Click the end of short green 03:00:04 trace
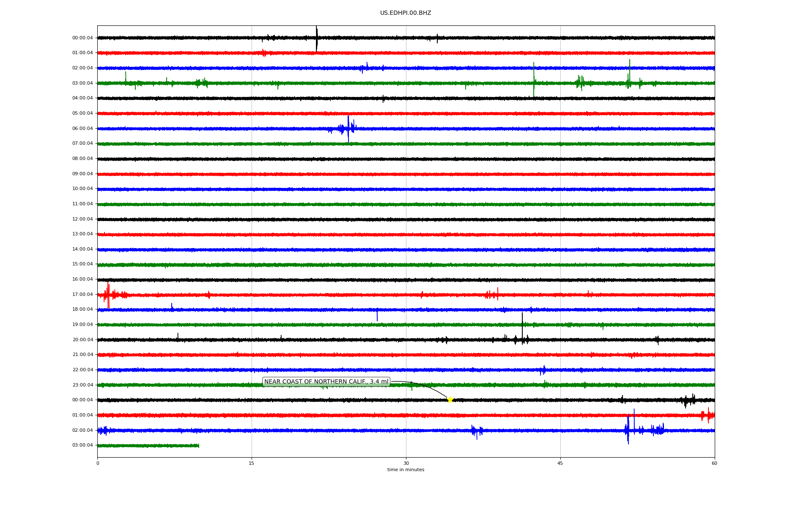Screen dimensions: 812x508 [198, 445]
